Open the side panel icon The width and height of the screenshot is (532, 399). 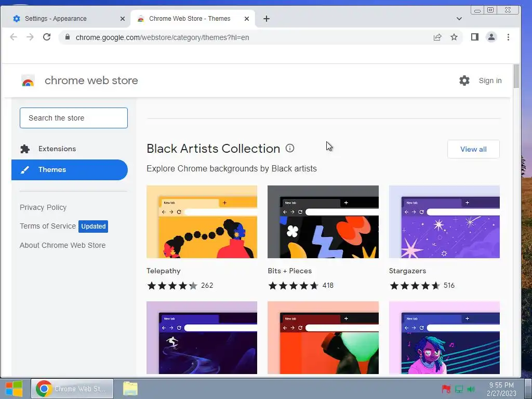475,37
